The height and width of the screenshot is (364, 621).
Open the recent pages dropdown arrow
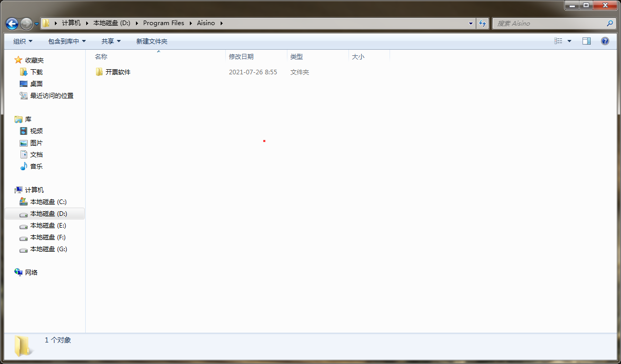tap(36, 24)
